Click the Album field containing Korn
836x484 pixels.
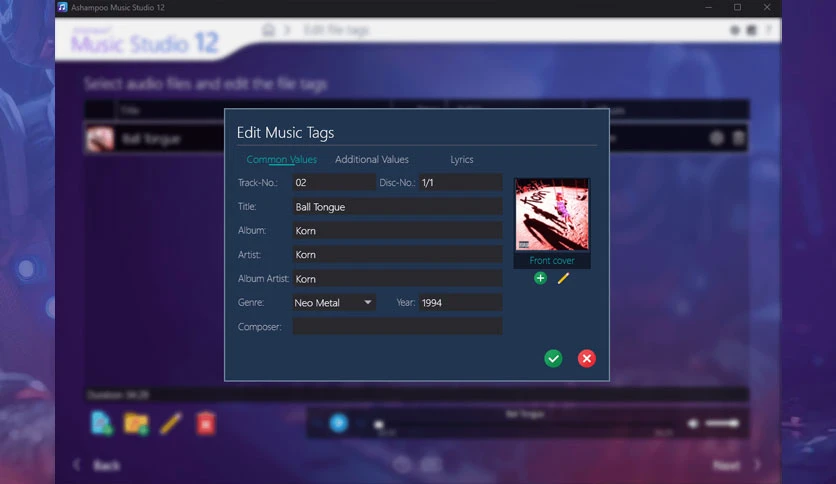pyautogui.click(x=397, y=230)
